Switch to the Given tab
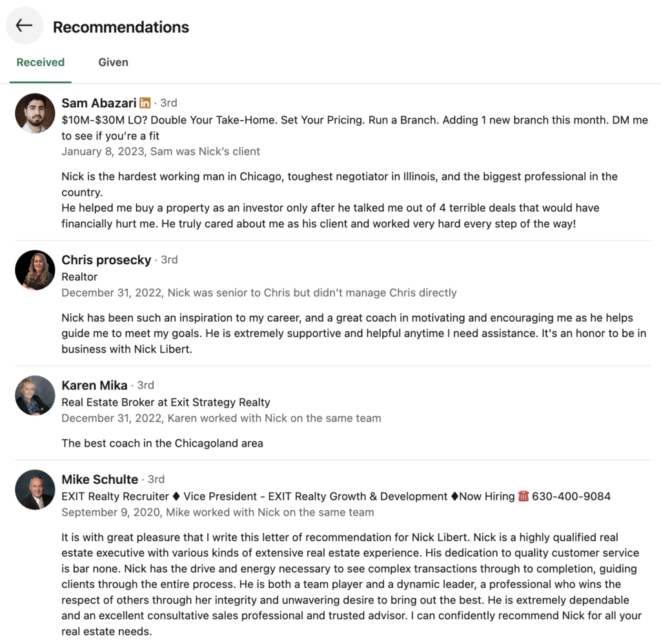Viewport: 661px width, 644px height. click(113, 63)
